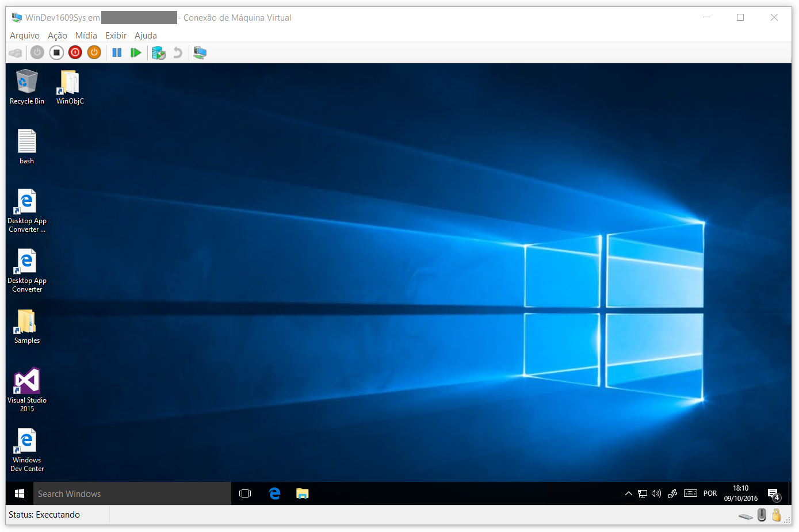The height and width of the screenshot is (532, 799).
Task: Open File Explorer from the taskbar
Action: 303,493
